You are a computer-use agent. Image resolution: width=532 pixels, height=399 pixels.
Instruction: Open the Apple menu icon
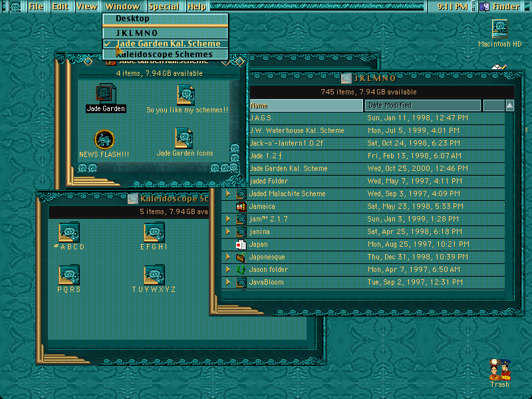point(15,7)
